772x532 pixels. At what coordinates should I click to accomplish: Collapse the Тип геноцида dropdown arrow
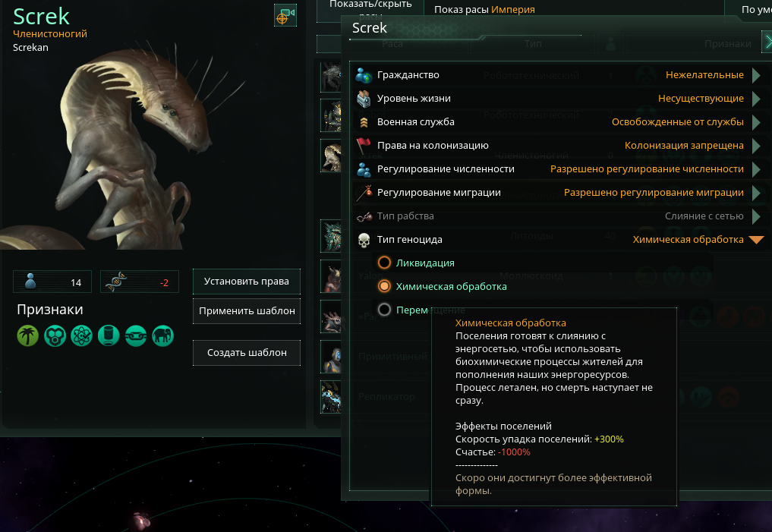[x=756, y=240]
